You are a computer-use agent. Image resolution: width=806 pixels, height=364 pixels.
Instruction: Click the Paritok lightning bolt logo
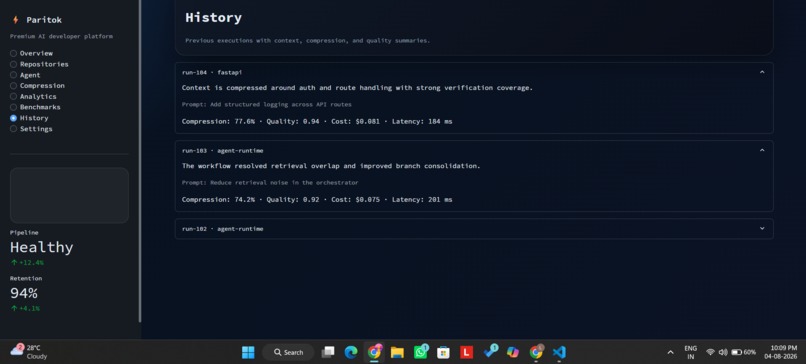[15, 20]
